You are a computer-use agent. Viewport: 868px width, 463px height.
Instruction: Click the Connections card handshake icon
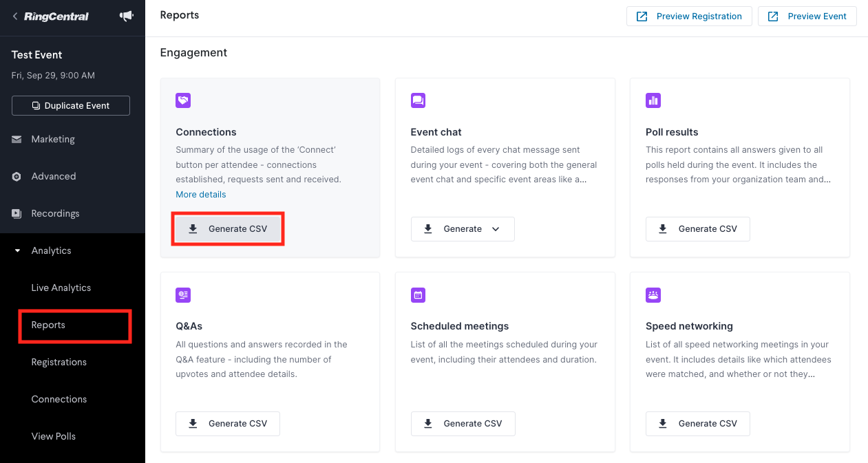pos(183,100)
